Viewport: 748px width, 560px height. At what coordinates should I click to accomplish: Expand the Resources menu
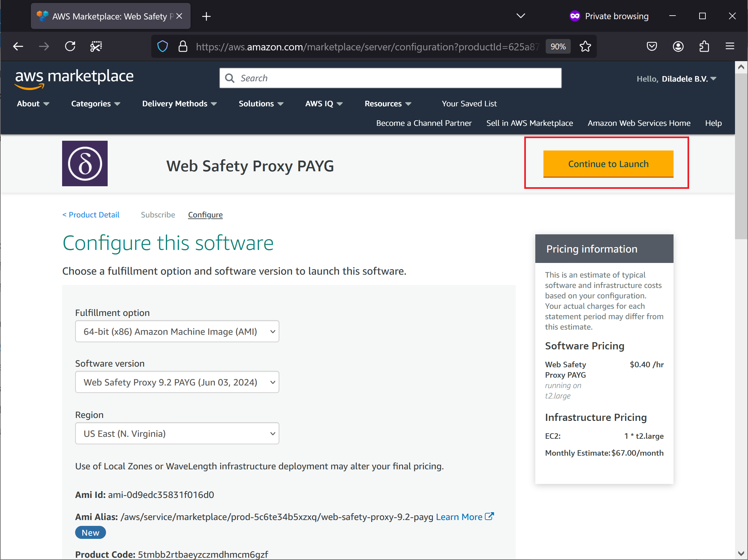388,103
